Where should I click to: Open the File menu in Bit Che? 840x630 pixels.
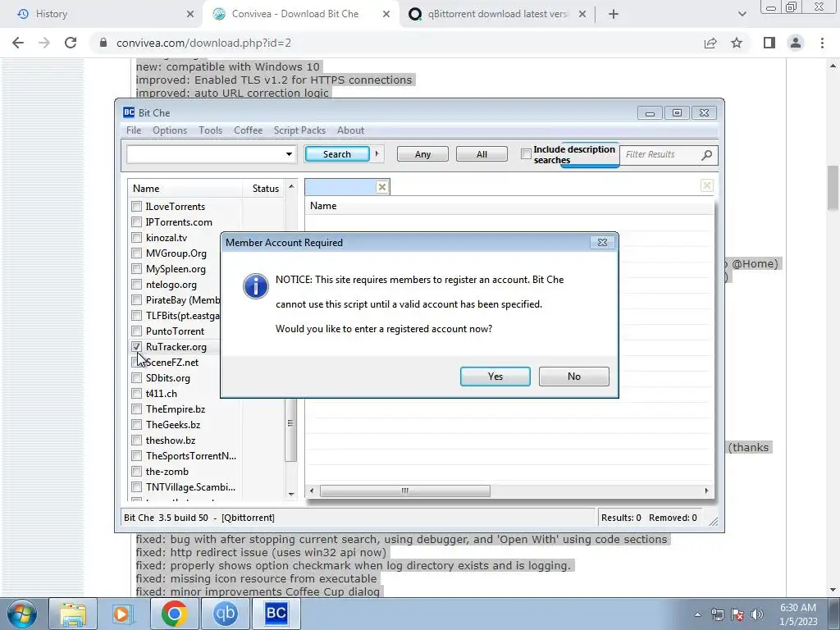pyautogui.click(x=134, y=130)
